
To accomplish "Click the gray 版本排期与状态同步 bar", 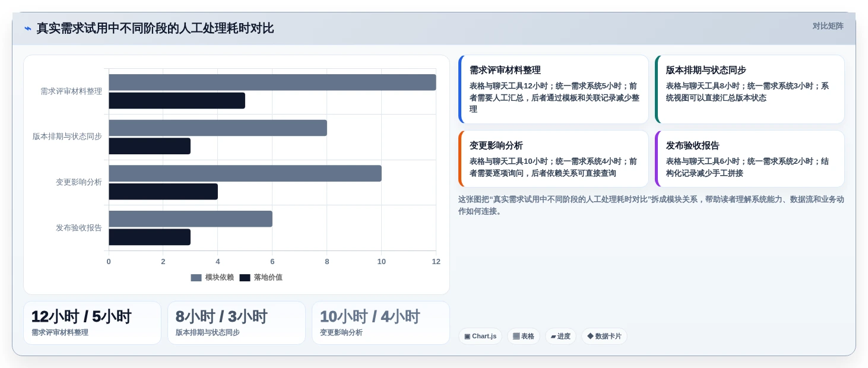I will pos(218,128).
